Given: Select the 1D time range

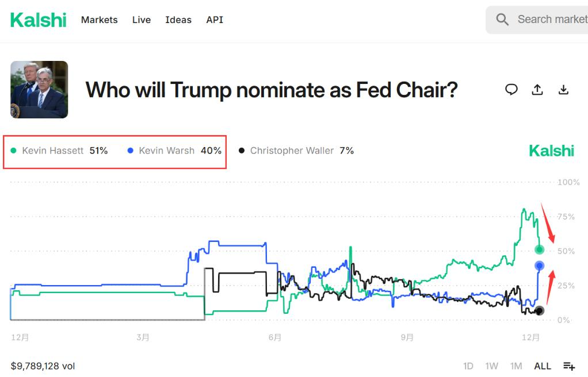Looking at the screenshot, I should pos(468,366).
